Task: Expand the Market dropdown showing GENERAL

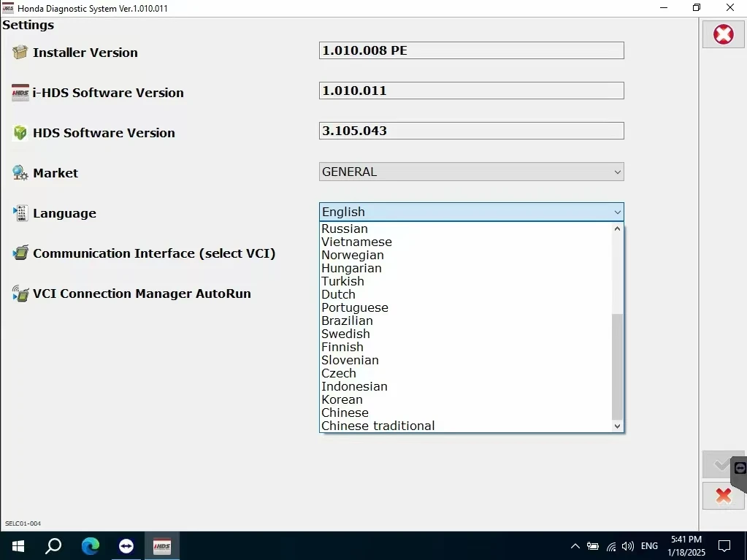Action: (471, 172)
